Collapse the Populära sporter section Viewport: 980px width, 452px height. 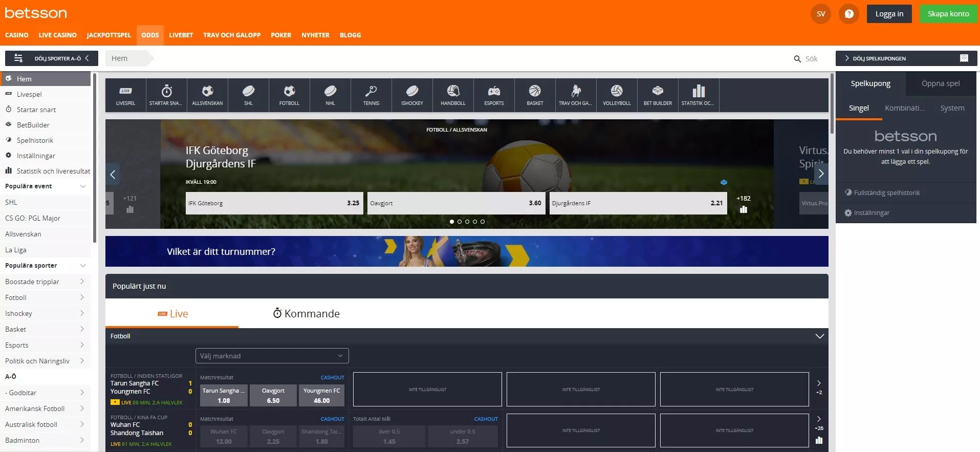83,266
